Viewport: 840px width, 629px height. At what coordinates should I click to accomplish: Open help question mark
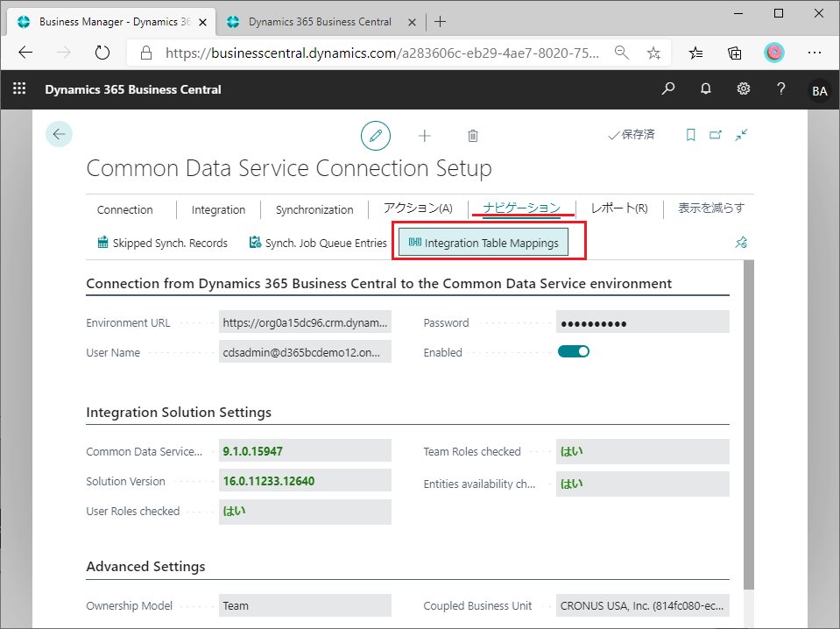click(781, 88)
